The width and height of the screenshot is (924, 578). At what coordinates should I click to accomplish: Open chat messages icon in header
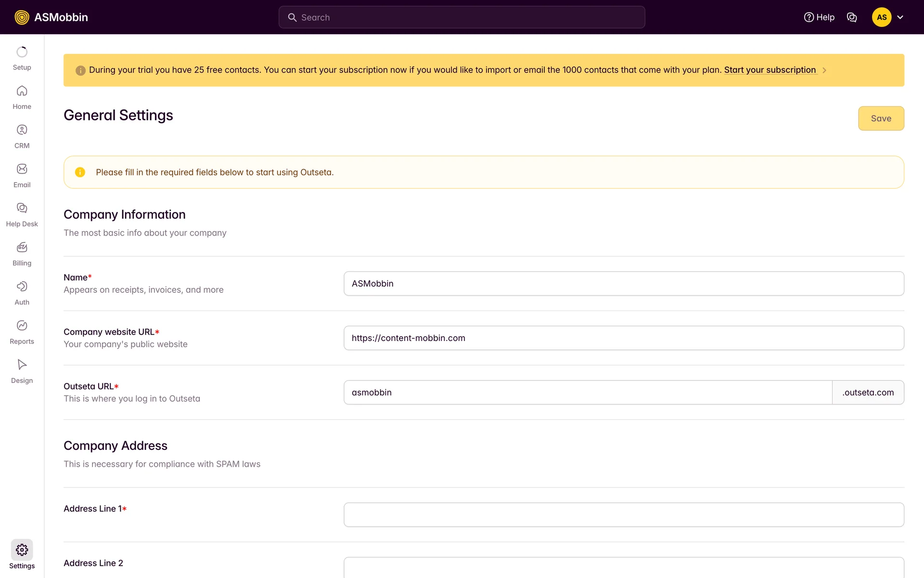click(x=852, y=17)
